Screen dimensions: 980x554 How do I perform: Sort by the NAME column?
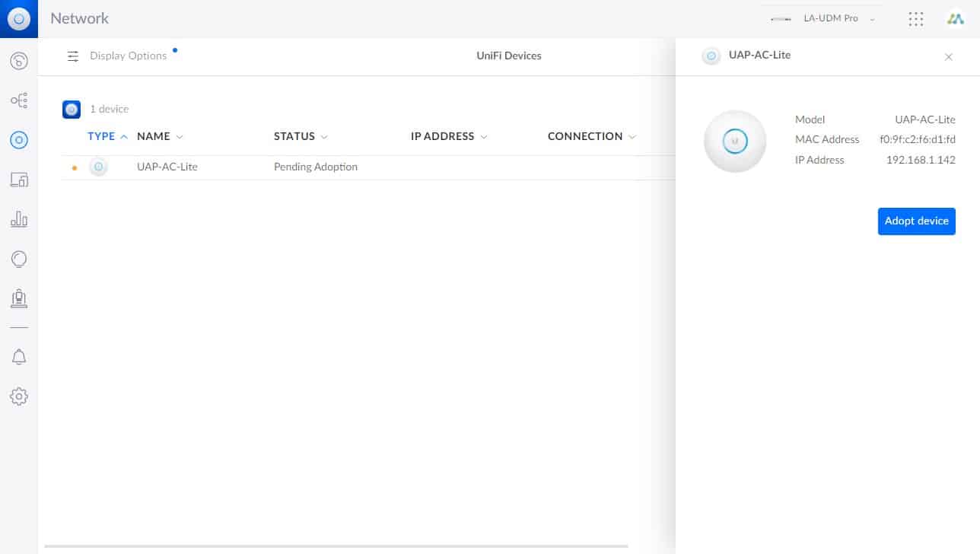click(x=160, y=137)
